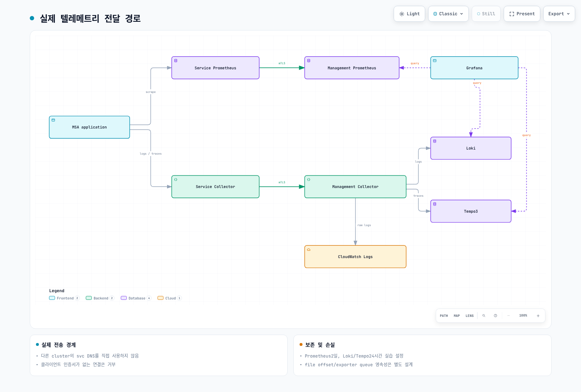The image size is (581, 392).
Task: Click the Loki database node
Action: click(x=471, y=148)
